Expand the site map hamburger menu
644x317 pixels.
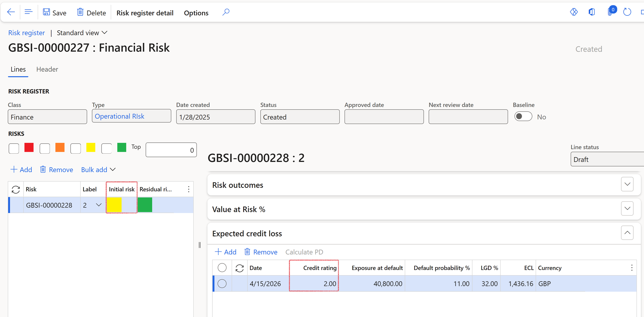[x=28, y=12]
